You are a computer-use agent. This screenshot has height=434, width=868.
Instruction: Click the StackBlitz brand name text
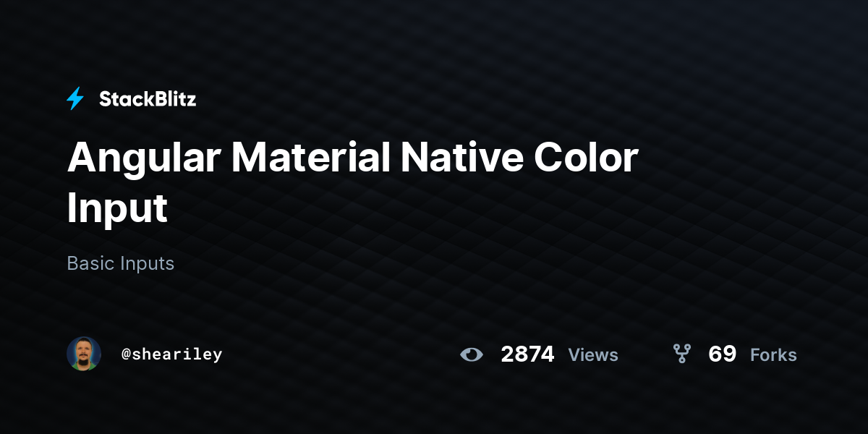point(148,99)
